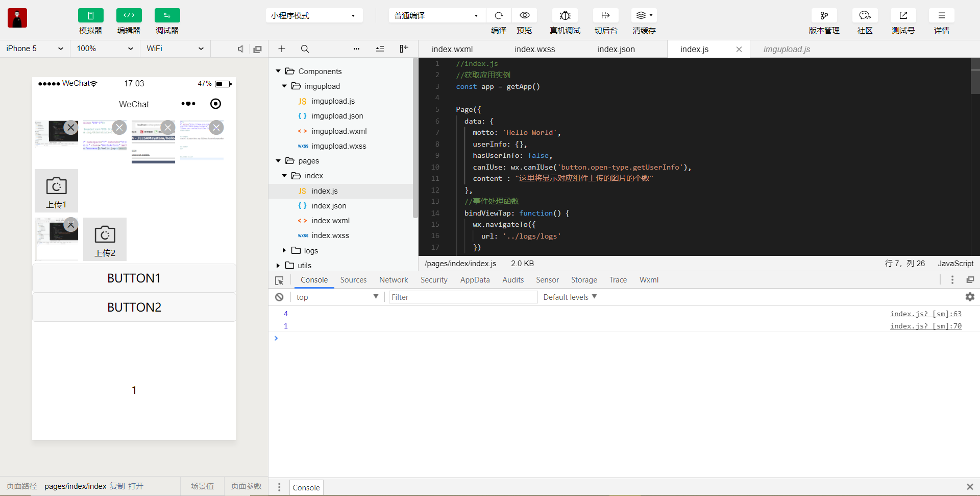Open the top context dropdown

point(337,297)
